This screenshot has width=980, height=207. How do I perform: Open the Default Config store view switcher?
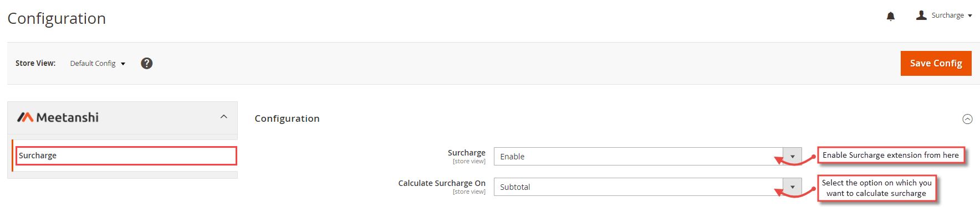(x=98, y=63)
